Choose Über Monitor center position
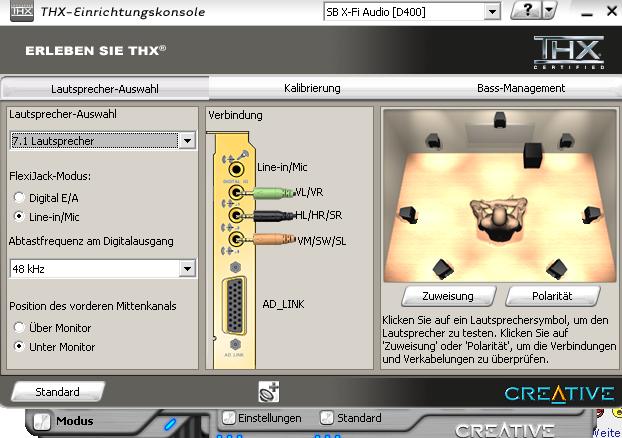The height and width of the screenshot is (438, 622). click(19, 328)
